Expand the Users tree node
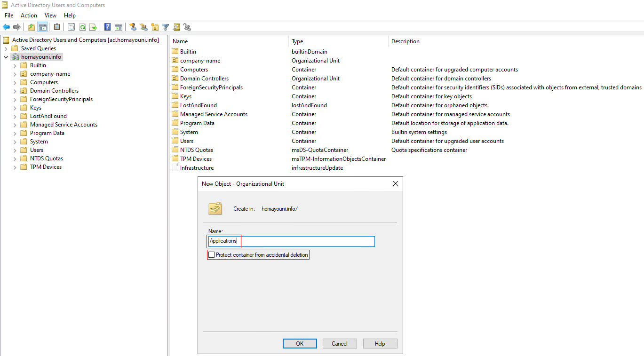The height and width of the screenshot is (356, 644). (x=15, y=150)
